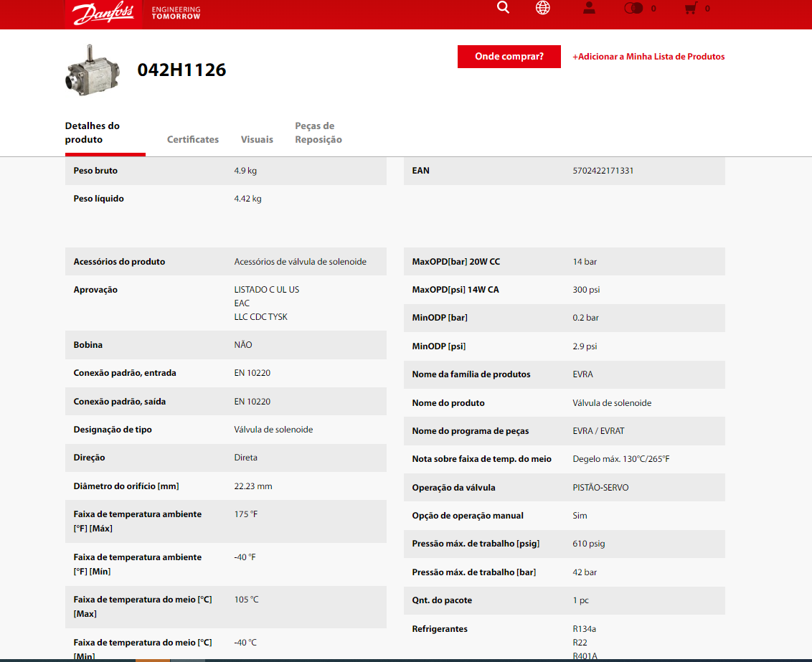Click the max working pressure 610 psig
Viewport: 812px width, 662px height.
tap(589, 544)
